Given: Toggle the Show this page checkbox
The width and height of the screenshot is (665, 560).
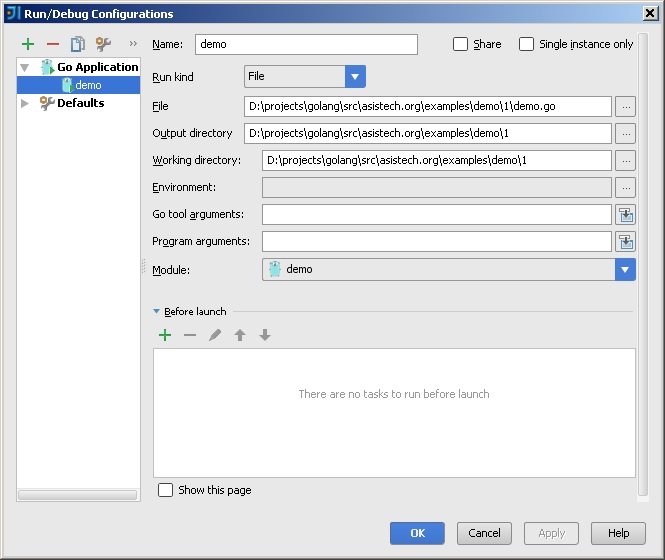Looking at the screenshot, I should tap(165, 490).
